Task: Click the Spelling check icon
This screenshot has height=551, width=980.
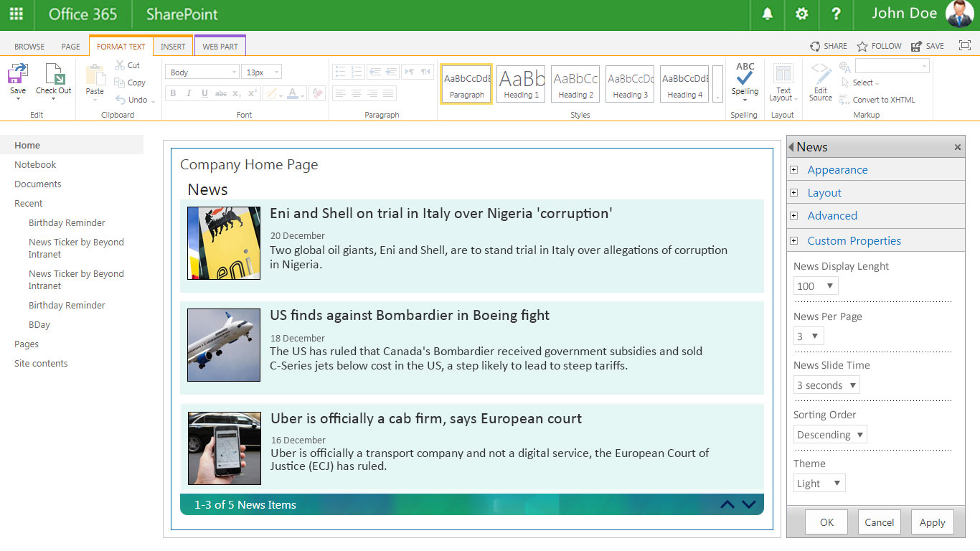Action: coord(745,79)
